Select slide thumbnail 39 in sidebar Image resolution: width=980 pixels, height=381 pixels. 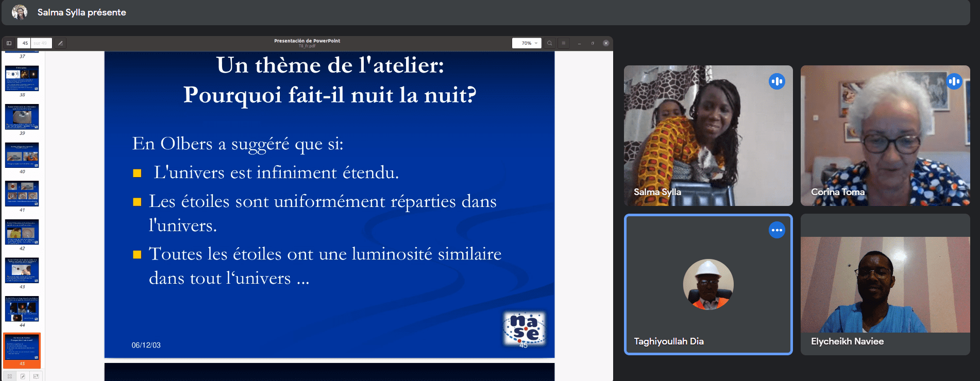click(22, 117)
